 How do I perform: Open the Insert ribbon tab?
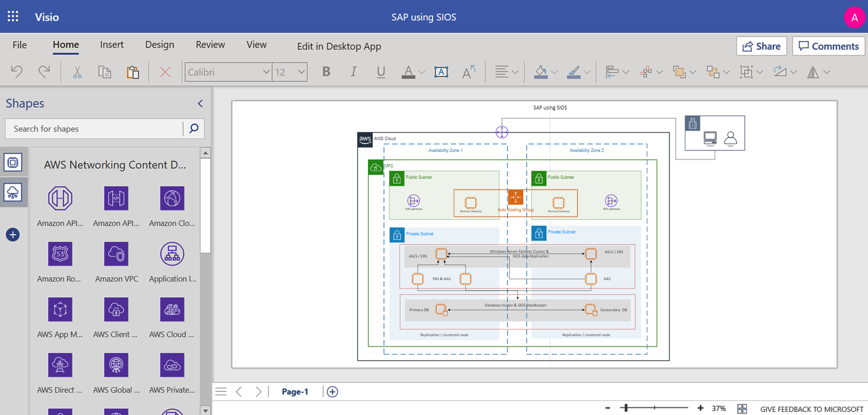click(x=111, y=45)
